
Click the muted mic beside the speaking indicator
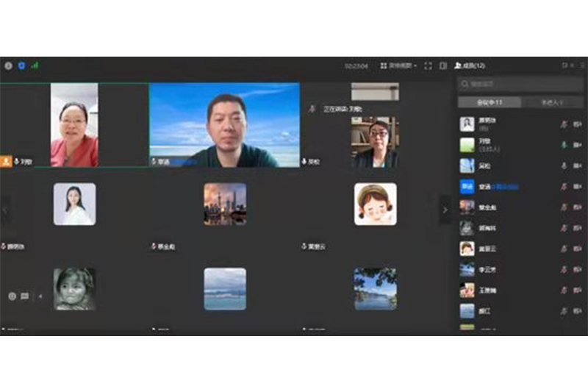(x=312, y=109)
